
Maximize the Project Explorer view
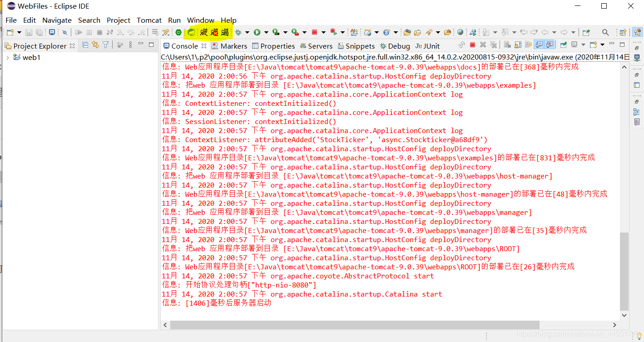151,44
